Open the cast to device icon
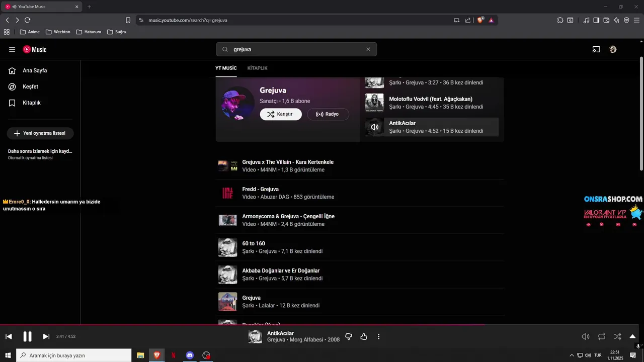 coord(596,49)
